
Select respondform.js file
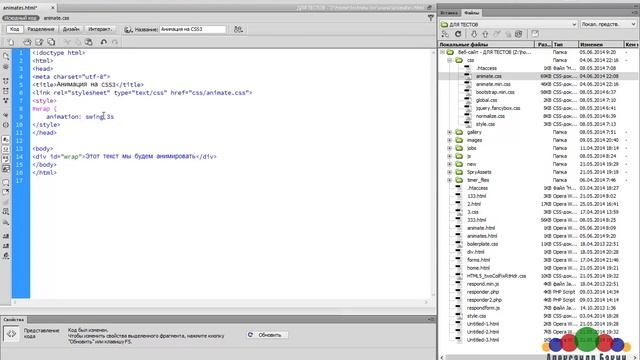[x=483, y=308]
